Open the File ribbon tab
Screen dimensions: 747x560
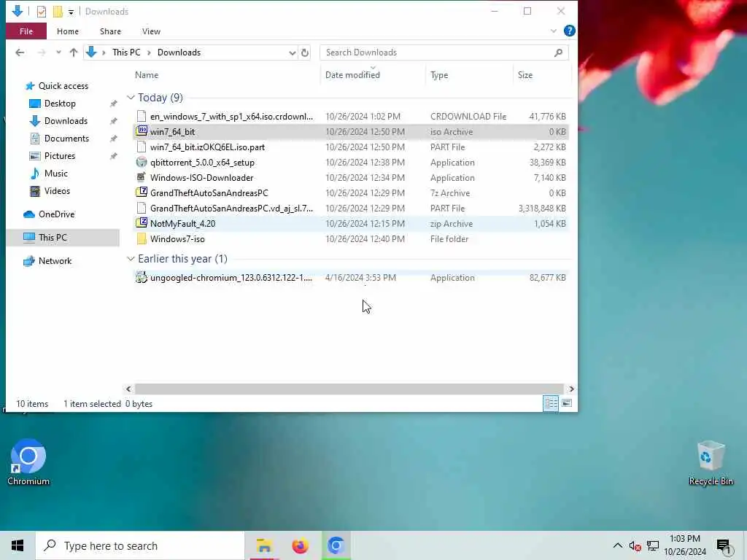[x=26, y=31]
